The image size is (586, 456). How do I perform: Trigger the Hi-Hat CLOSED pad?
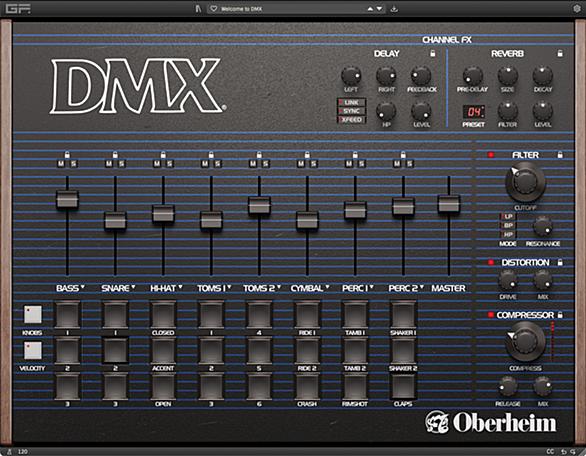163,315
